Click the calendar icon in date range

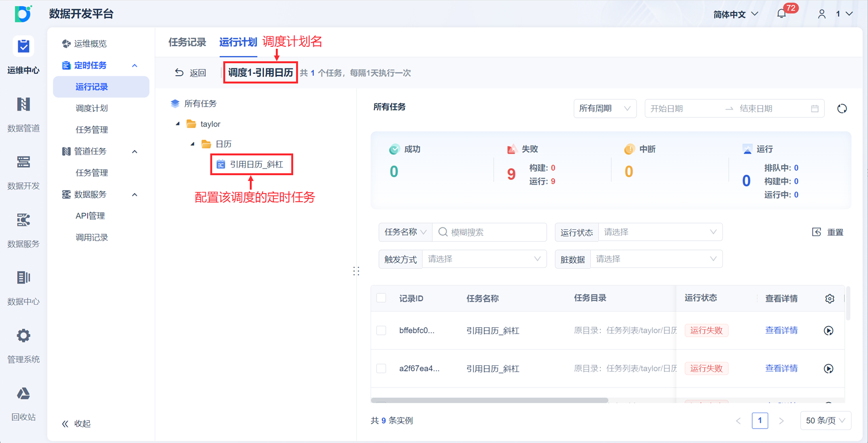(814, 109)
